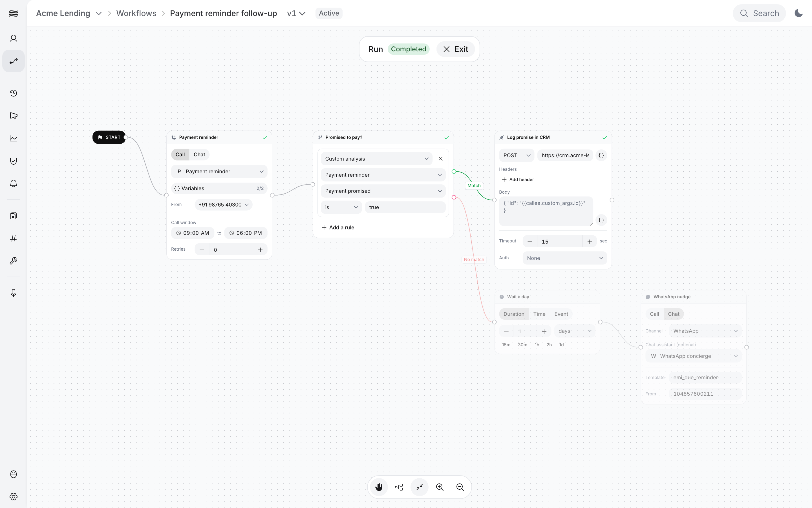This screenshot has height=508, width=812.
Task: Select the workflows route icon in sidebar
Action: [x=14, y=61]
